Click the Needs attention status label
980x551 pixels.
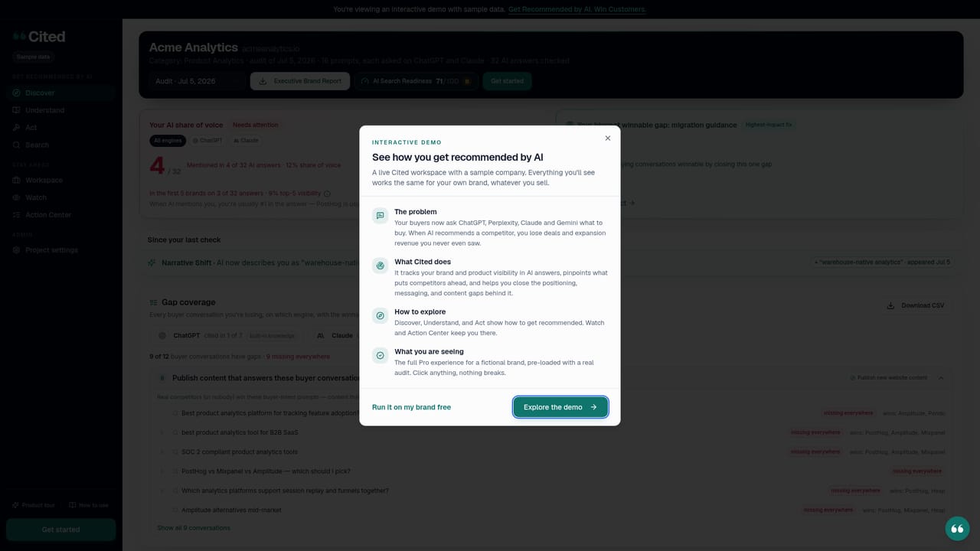[256, 125]
